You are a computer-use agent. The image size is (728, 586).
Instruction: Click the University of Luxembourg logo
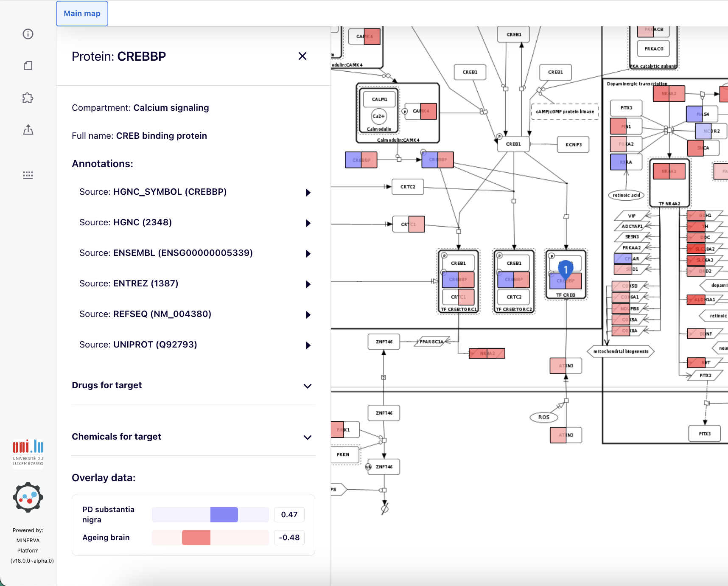[x=28, y=452]
